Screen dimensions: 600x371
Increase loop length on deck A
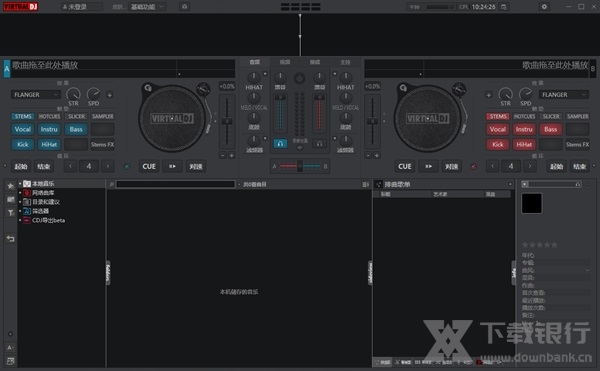(x=108, y=166)
